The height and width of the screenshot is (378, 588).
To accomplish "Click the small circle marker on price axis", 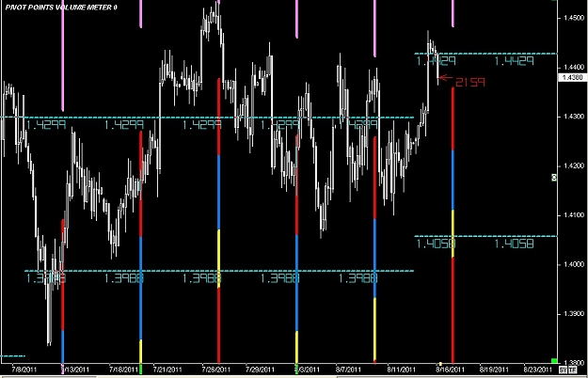I will point(554,177).
